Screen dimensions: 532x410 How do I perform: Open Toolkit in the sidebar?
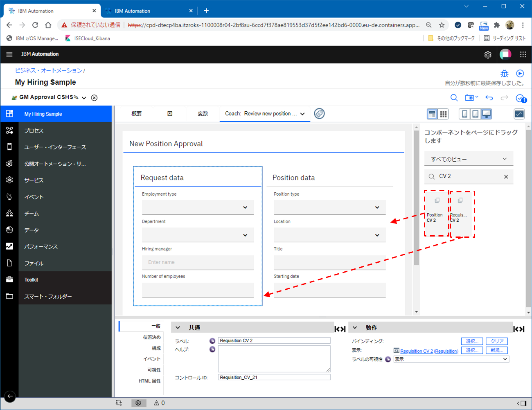tap(31, 280)
